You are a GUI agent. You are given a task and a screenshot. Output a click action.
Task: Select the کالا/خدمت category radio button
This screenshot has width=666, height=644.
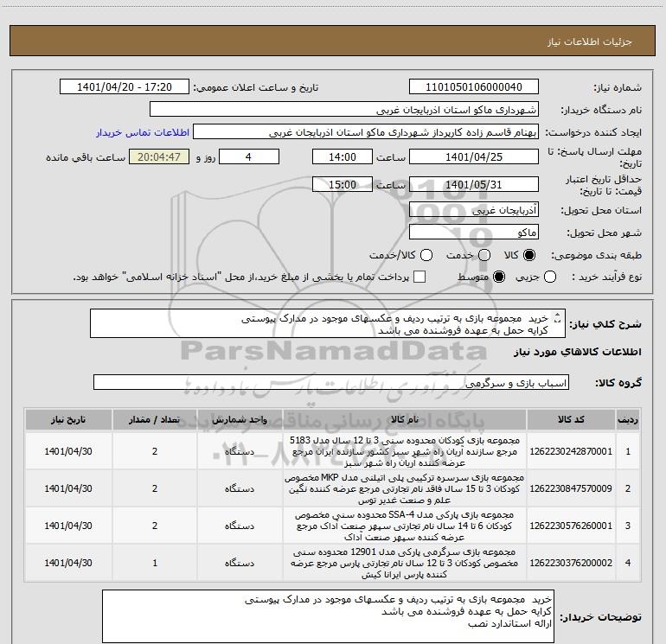[426, 255]
